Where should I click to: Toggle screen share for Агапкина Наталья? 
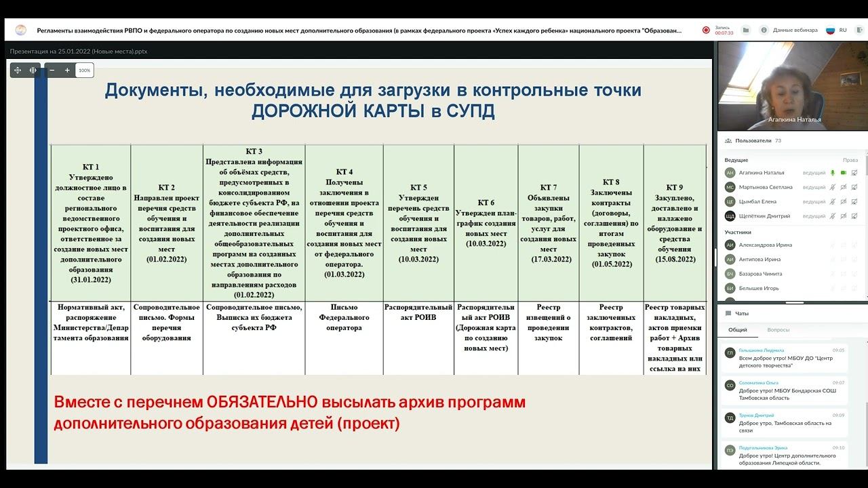click(x=854, y=173)
